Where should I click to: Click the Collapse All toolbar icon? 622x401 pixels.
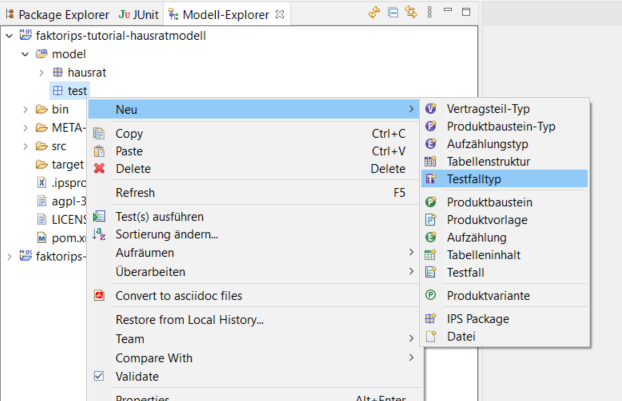pyautogui.click(x=394, y=13)
